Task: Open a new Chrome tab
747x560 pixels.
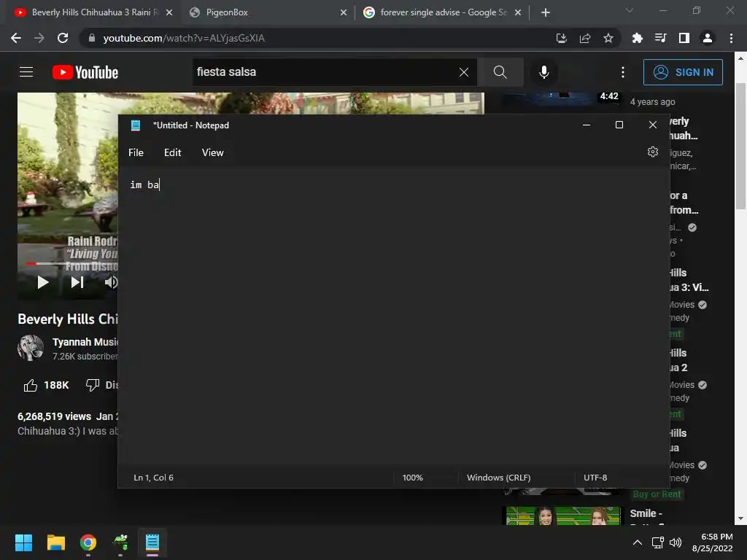Action: 546,12
